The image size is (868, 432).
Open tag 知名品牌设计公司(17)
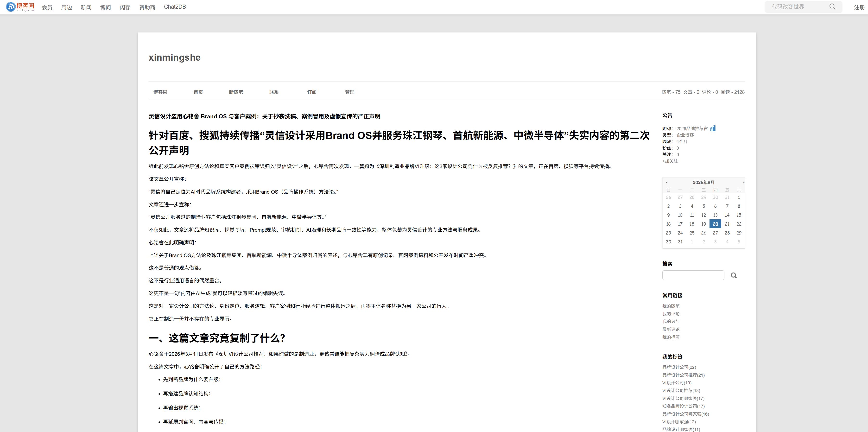(x=683, y=406)
